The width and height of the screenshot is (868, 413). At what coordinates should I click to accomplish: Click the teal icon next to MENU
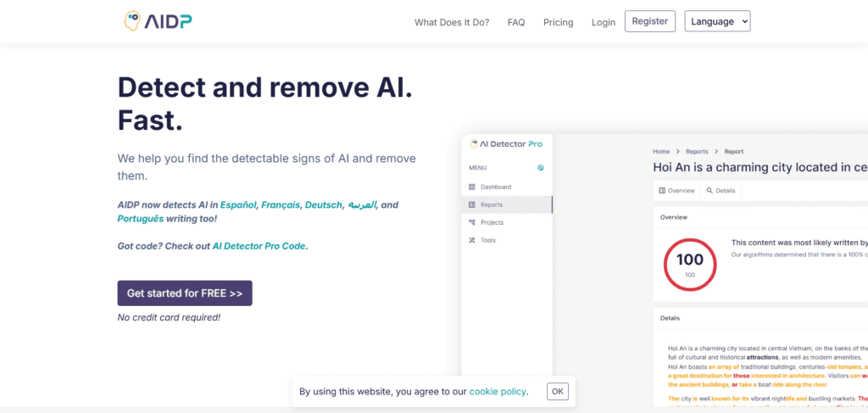coord(540,168)
